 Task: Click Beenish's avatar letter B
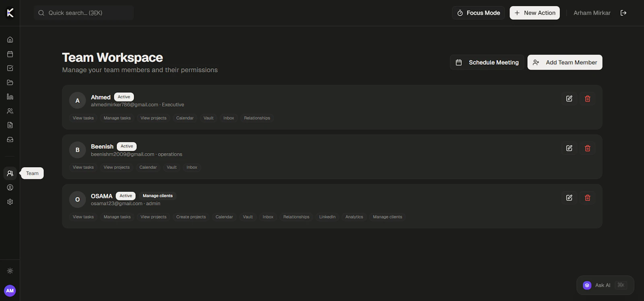(78, 150)
